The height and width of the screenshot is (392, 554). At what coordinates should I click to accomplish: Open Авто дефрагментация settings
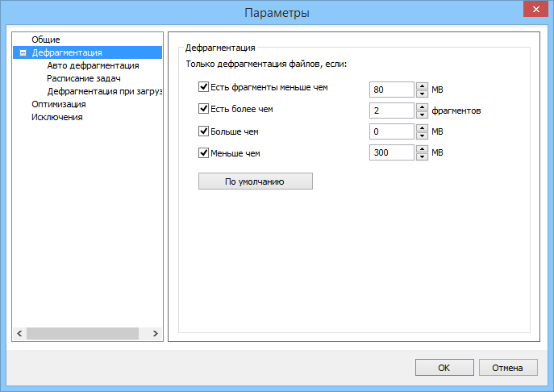[93, 66]
